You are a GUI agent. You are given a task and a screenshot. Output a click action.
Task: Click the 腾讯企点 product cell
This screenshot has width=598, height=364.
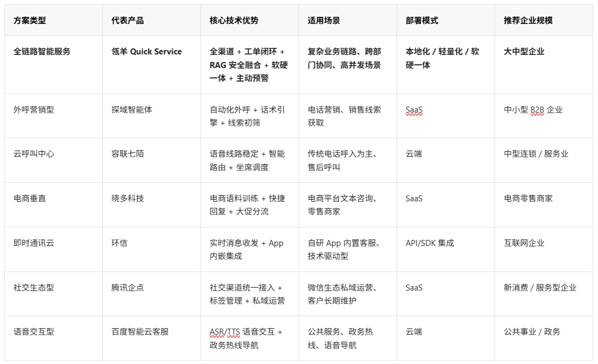point(151,294)
